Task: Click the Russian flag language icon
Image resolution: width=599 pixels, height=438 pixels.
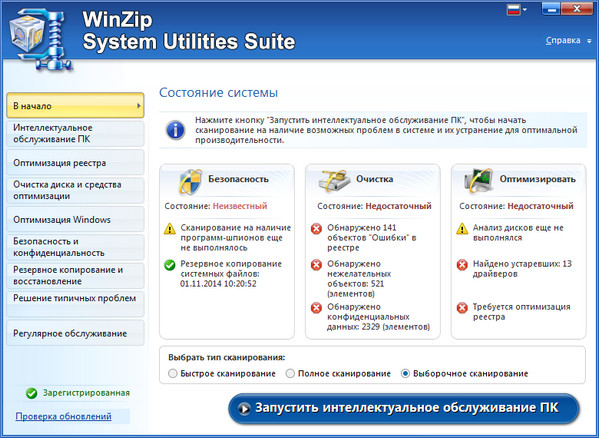Action: 513,10
